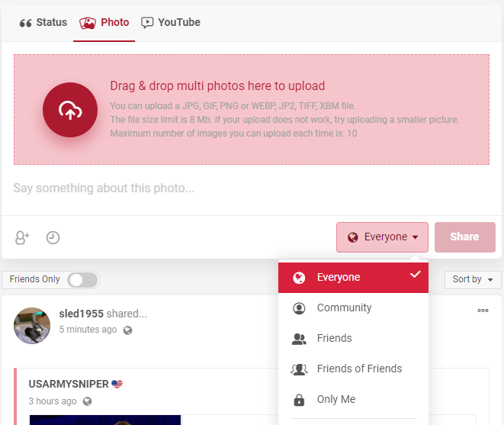Image resolution: width=504 pixels, height=425 pixels.
Task: Click the '3 hours ago' timestamp
Action: tap(53, 401)
